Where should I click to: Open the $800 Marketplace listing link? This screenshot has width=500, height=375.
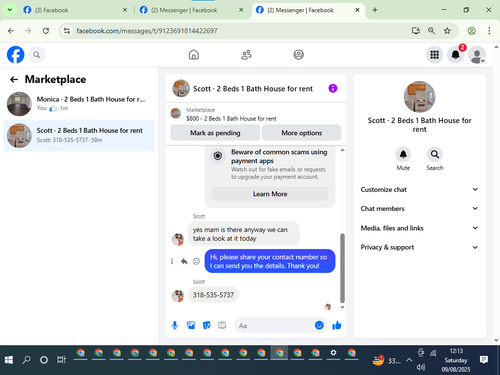click(231, 118)
